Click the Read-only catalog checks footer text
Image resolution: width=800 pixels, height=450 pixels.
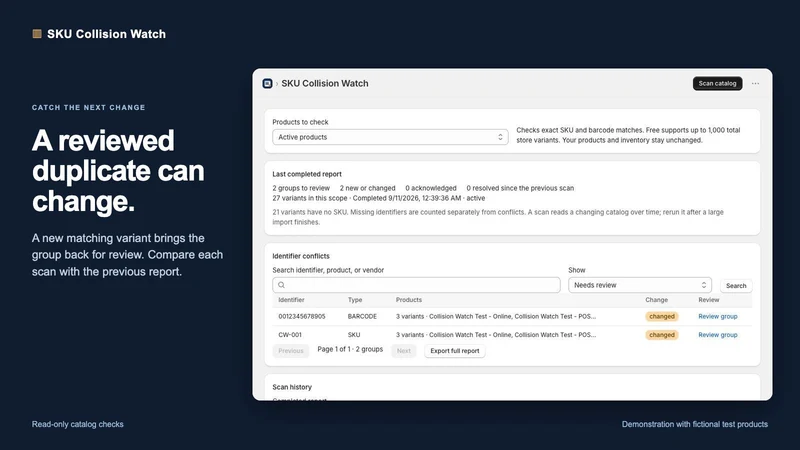pos(78,424)
